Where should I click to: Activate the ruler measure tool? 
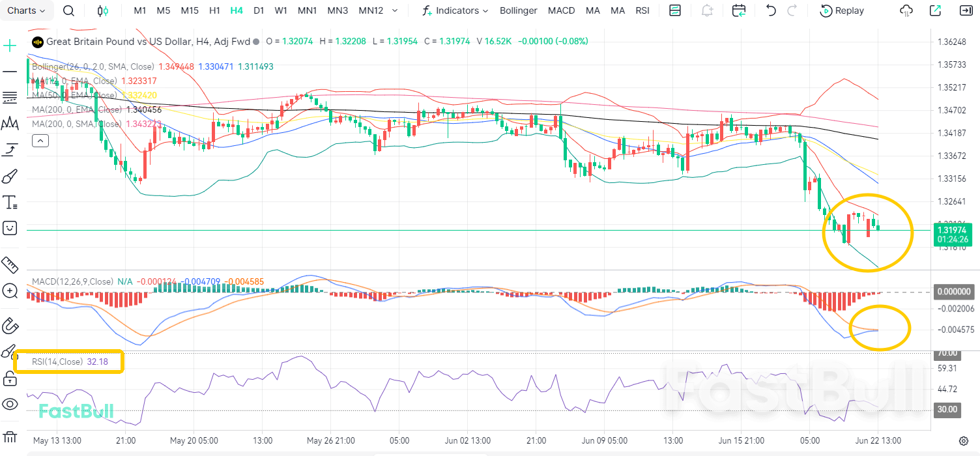click(10, 264)
